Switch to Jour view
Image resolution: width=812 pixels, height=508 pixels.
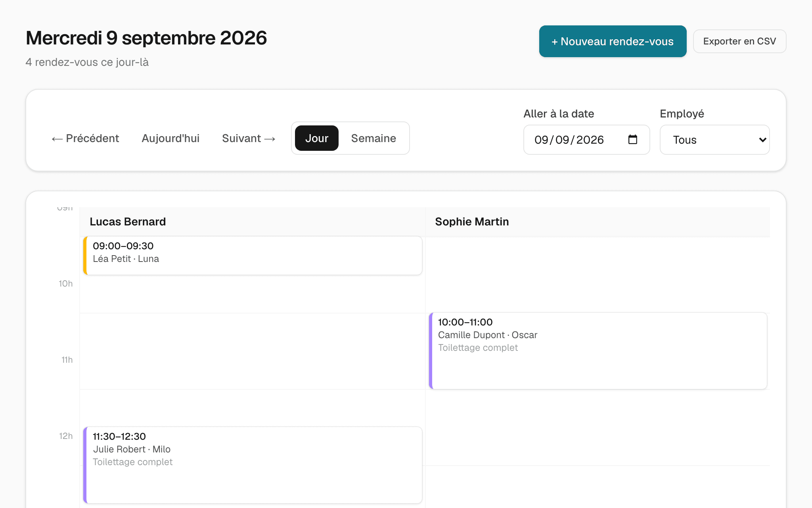pos(316,138)
